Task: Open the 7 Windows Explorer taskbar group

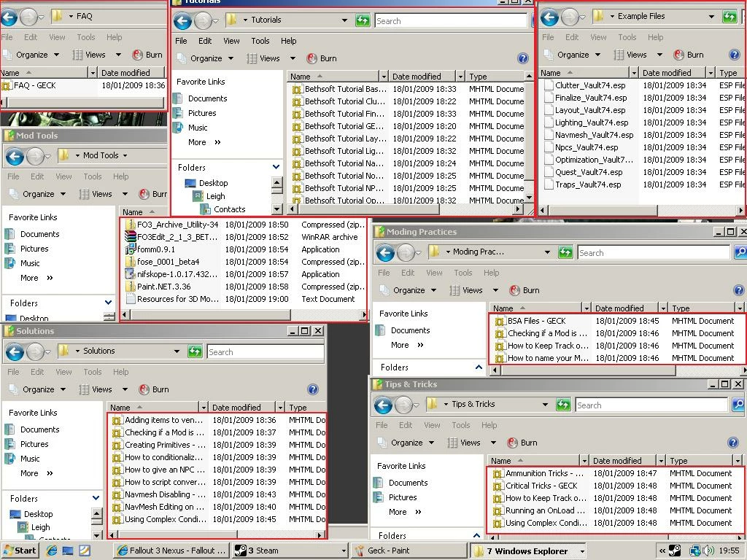Action: [528, 551]
